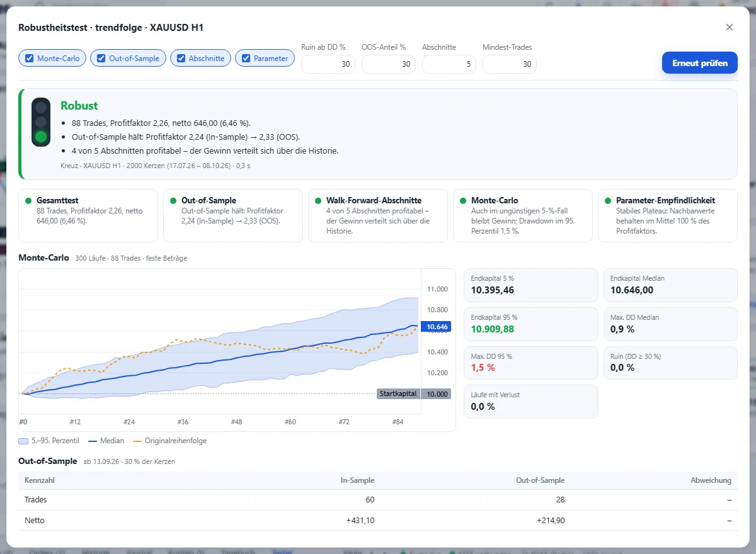
Task: Click the red Max. DD 95 % tile value
Action: [x=483, y=368]
